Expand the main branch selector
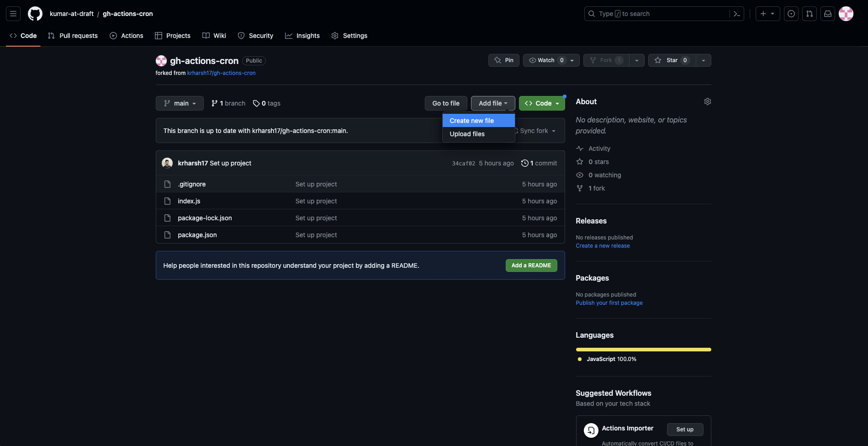The width and height of the screenshot is (868, 446). (180, 103)
